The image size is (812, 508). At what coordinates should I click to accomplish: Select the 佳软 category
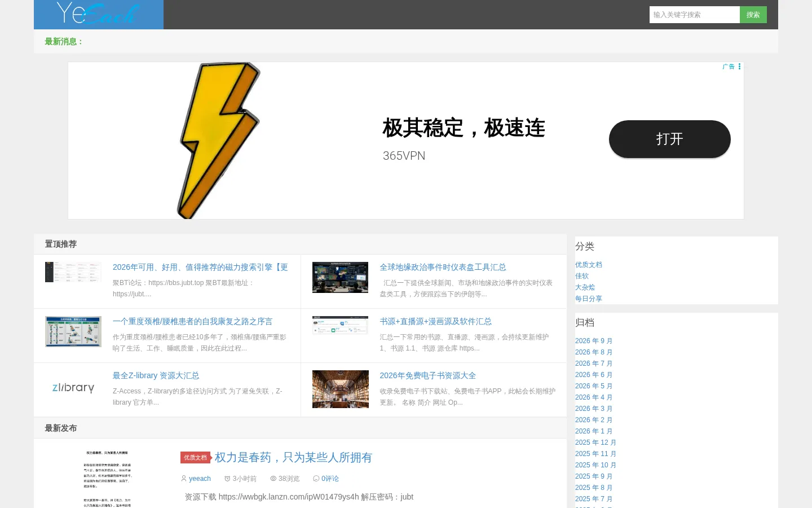(582, 276)
